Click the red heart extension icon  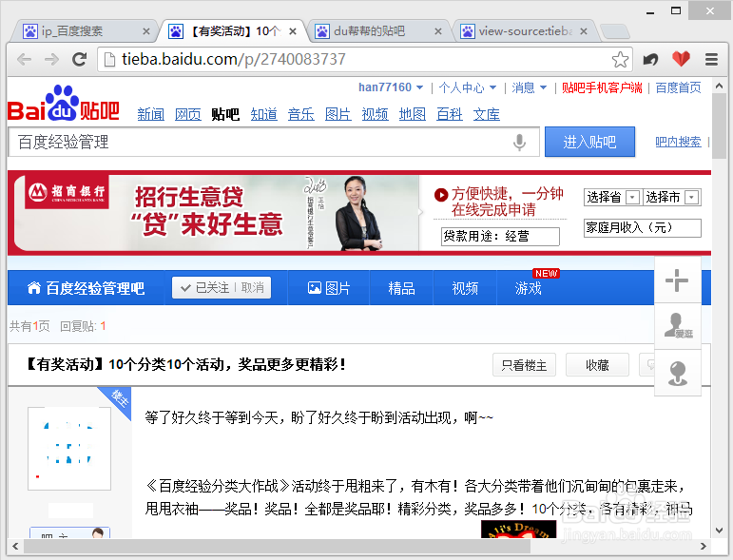681,59
